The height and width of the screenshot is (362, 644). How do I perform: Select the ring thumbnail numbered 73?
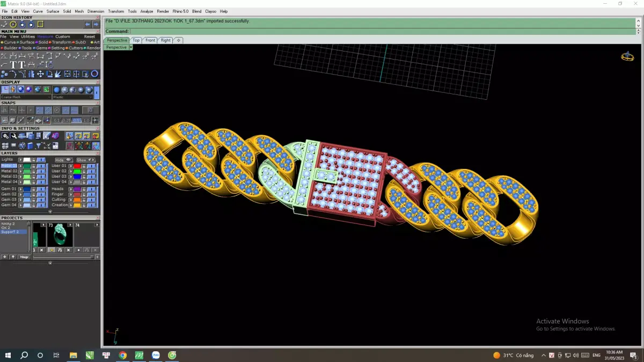coord(60,235)
